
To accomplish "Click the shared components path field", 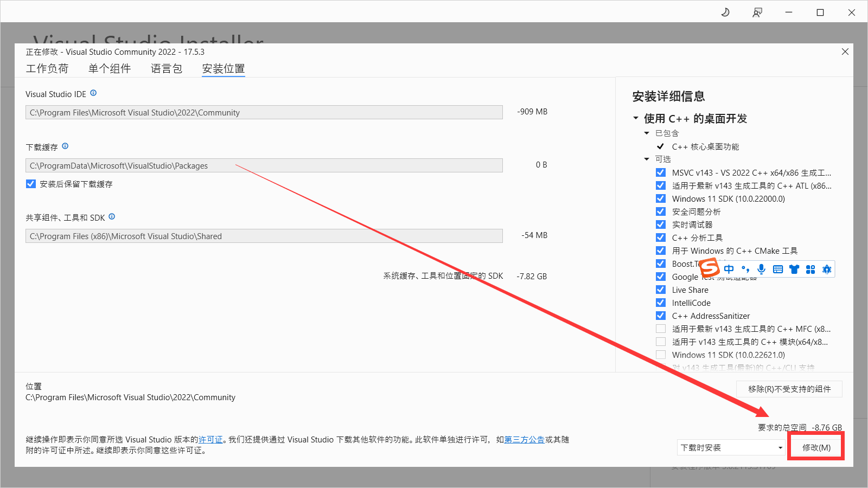I will (264, 236).
